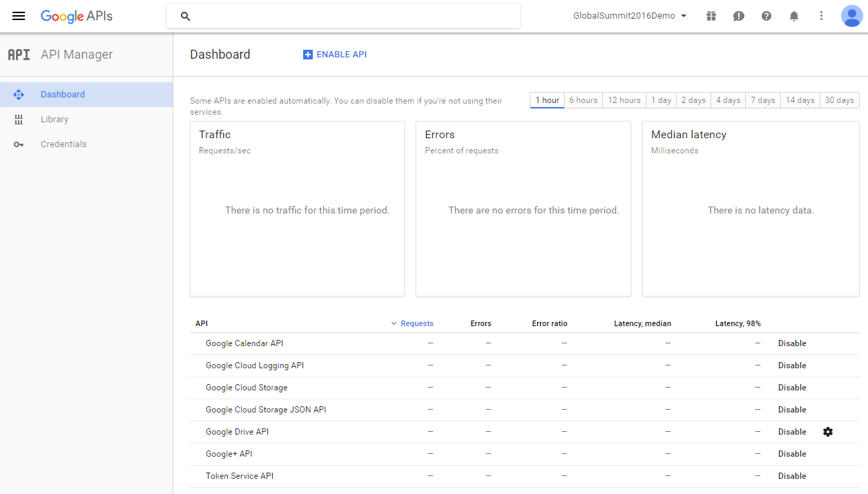
Task: Open Library in the sidebar
Action: point(55,120)
